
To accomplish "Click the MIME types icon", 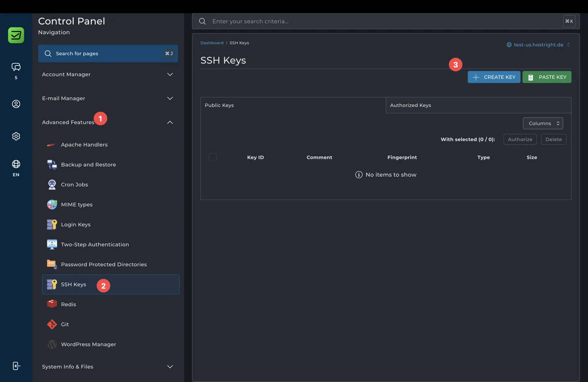I will pyautogui.click(x=52, y=205).
